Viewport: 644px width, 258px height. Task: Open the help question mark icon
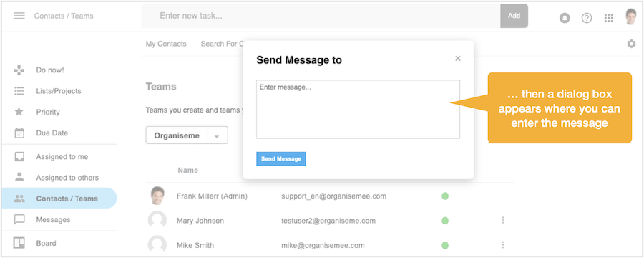tap(587, 18)
